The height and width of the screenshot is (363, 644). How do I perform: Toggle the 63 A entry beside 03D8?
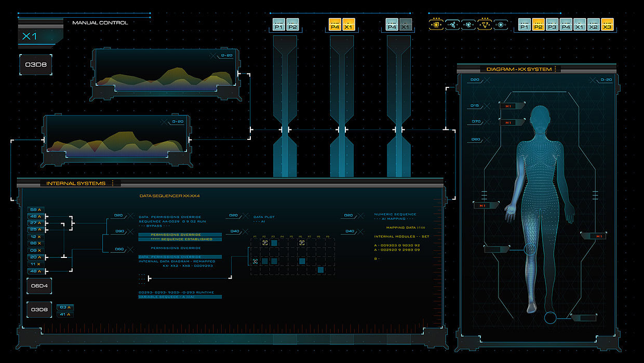click(65, 307)
